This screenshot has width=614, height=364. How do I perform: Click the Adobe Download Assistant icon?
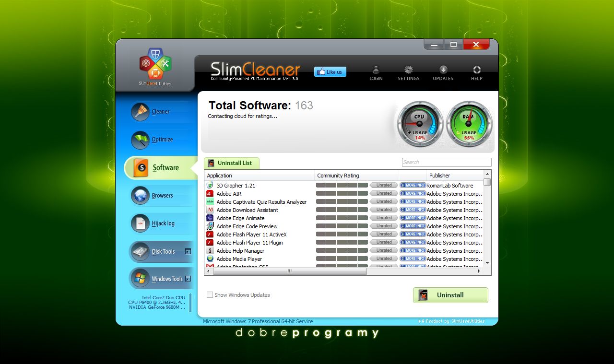click(x=210, y=210)
